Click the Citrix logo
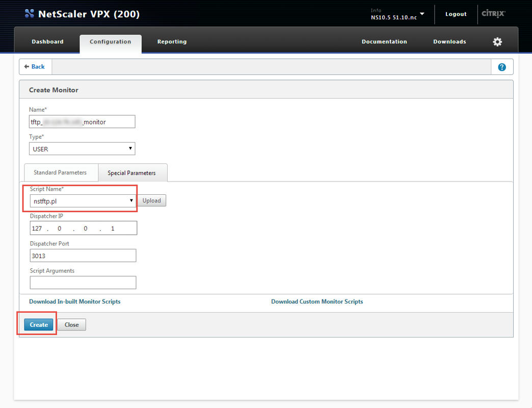Viewport: 532px width, 408px height. (493, 14)
